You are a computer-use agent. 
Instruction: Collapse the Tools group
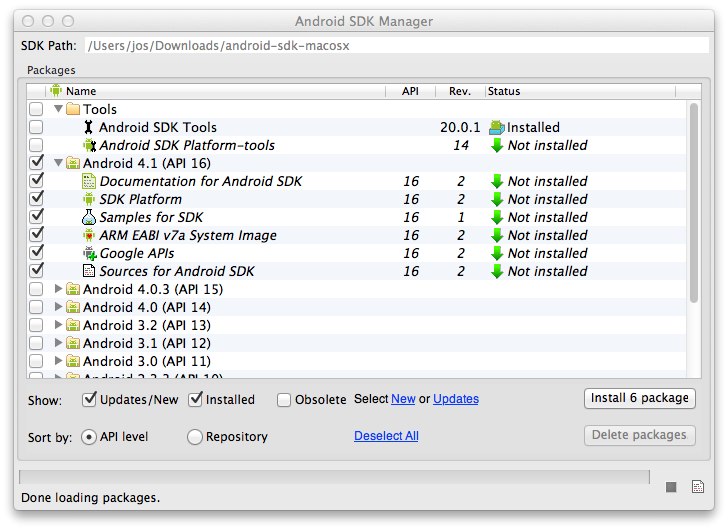(x=58, y=109)
